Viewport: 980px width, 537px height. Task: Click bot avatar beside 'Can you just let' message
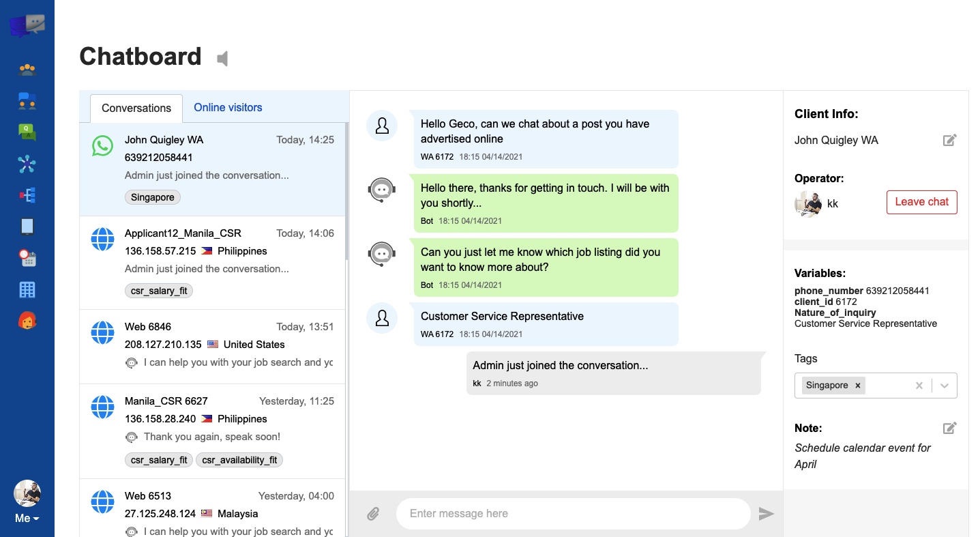(382, 255)
